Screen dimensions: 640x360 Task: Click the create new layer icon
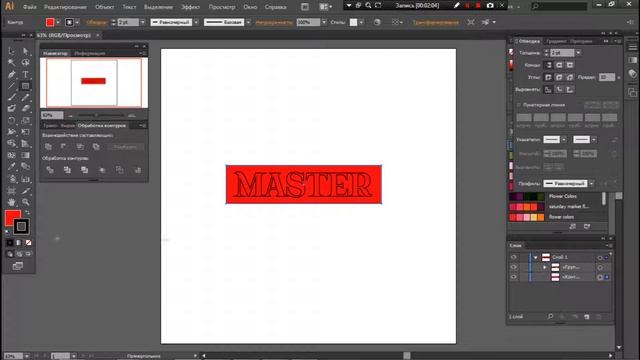587,316
